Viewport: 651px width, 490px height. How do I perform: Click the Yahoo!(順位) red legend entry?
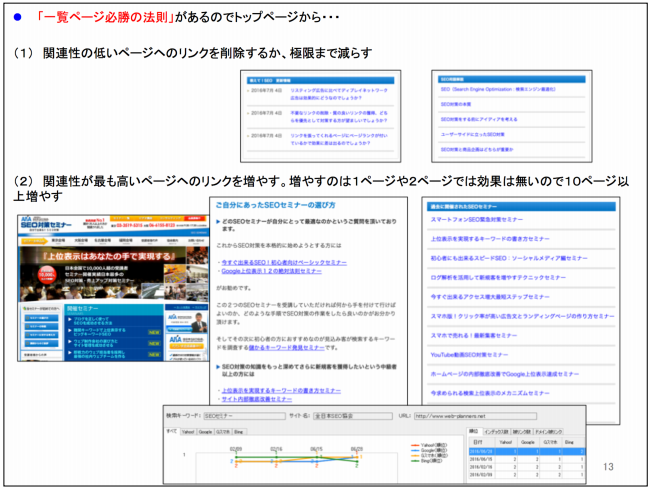coord(430,445)
